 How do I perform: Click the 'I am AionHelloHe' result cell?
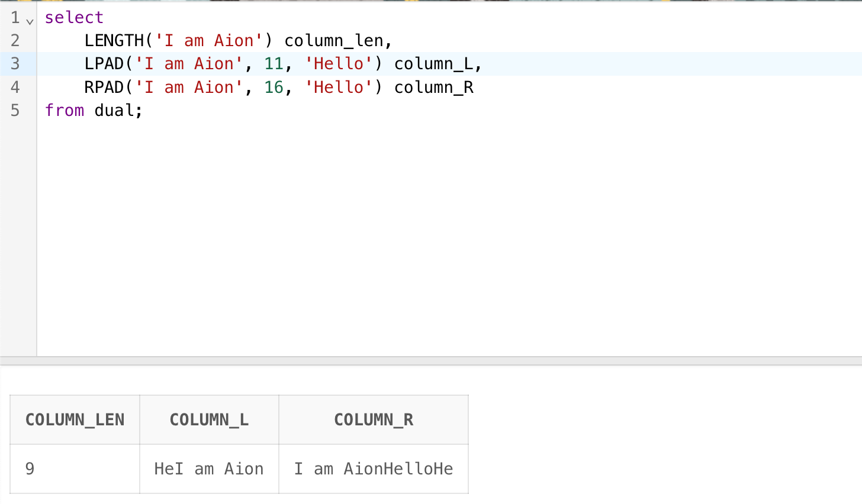click(x=374, y=469)
